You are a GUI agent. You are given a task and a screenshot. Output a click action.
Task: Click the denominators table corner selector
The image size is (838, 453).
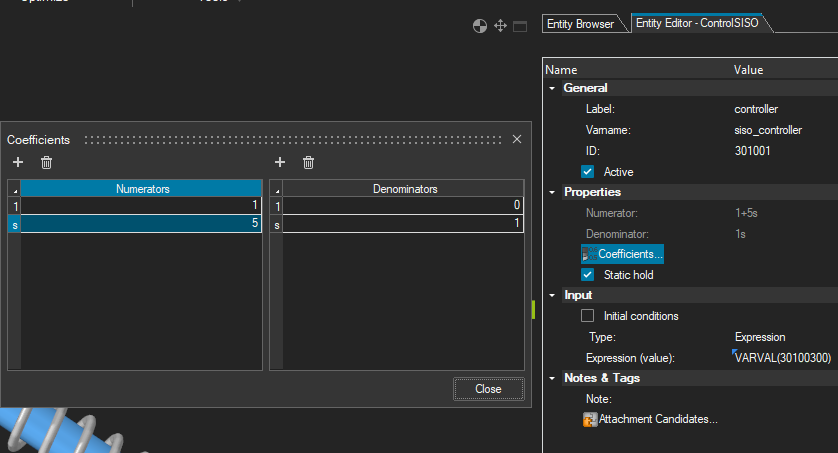[x=276, y=189]
